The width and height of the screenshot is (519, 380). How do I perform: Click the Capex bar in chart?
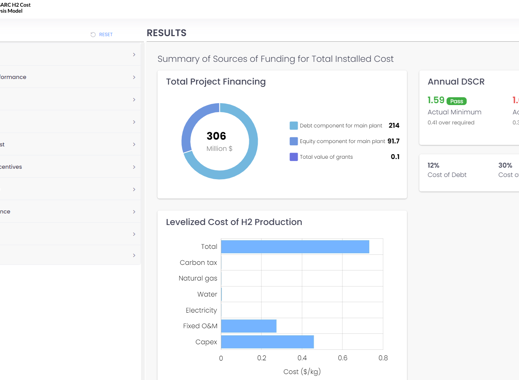pos(267,342)
